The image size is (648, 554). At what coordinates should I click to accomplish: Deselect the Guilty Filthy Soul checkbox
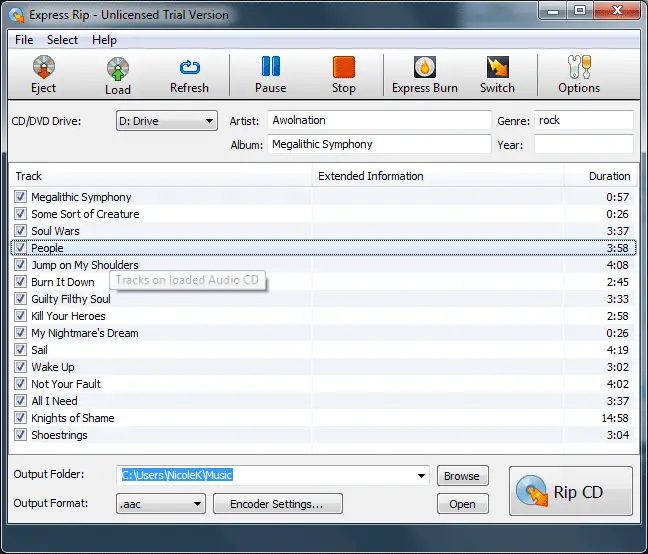click(20, 298)
